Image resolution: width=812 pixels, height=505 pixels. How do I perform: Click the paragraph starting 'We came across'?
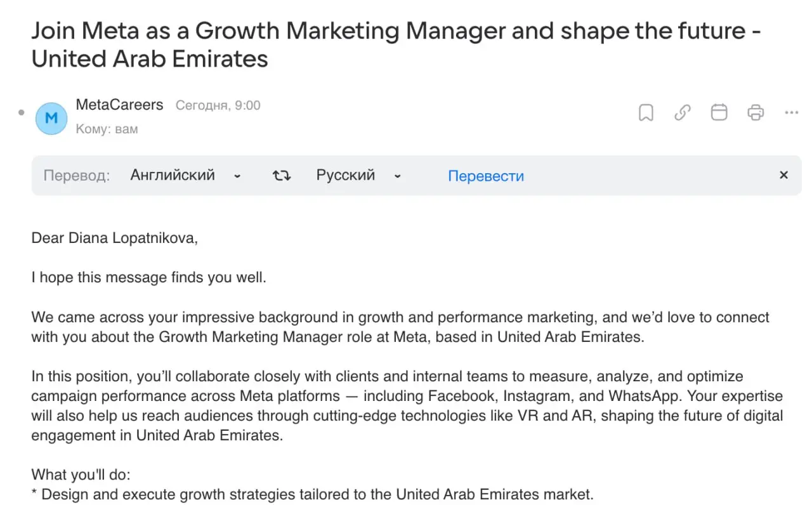(400, 327)
